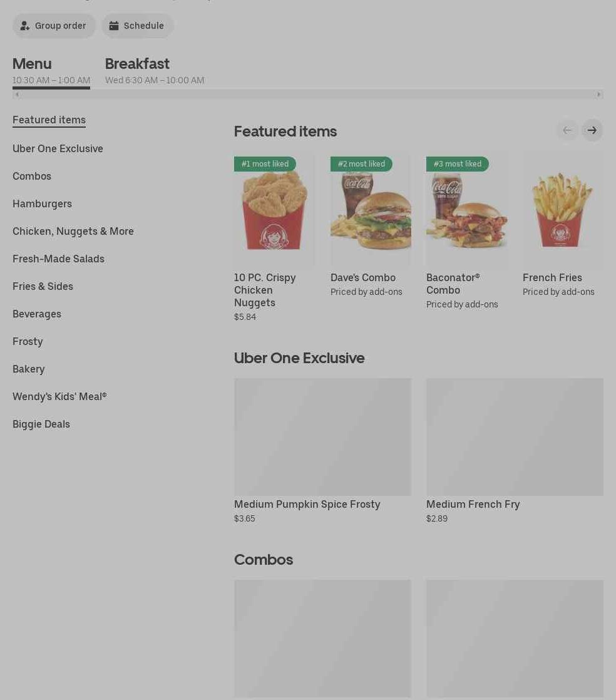Image resolution: width=616 pixels, height=700 pixels.
Task: Jump to Uber One Exclusive category
Action: coord(58,148)
